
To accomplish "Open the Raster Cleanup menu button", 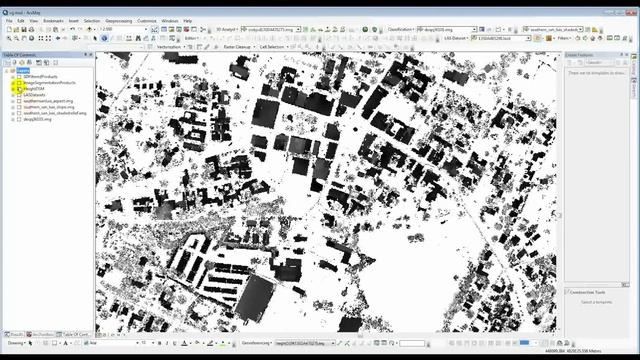I will point(239,47).
